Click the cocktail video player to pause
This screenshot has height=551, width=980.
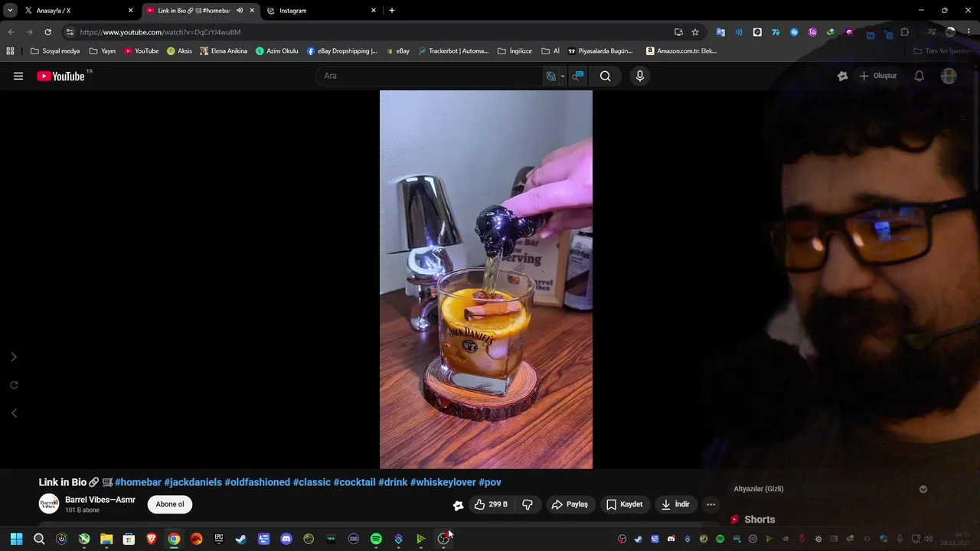pyautogui.click(x=486, y=279)
